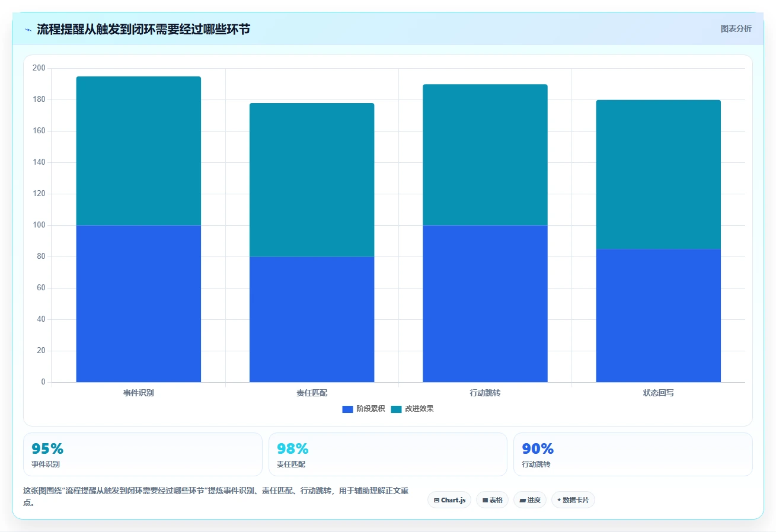Toggle the 阶段累积 legend item
This screenshot has height=532, width=776.
[x=363, y=409]
